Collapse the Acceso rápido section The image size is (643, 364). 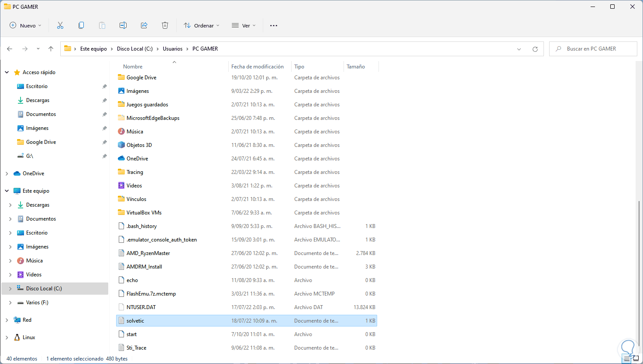coord(7,72)
